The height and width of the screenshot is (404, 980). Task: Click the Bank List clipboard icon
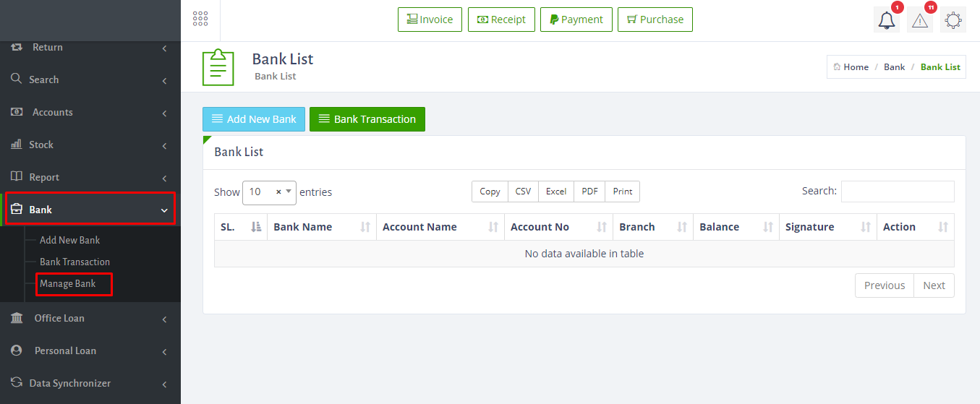[218, 67]
